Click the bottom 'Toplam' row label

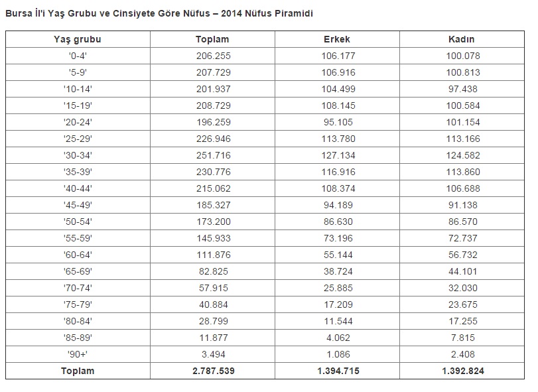pyautogui.click(x=78, y=371)
